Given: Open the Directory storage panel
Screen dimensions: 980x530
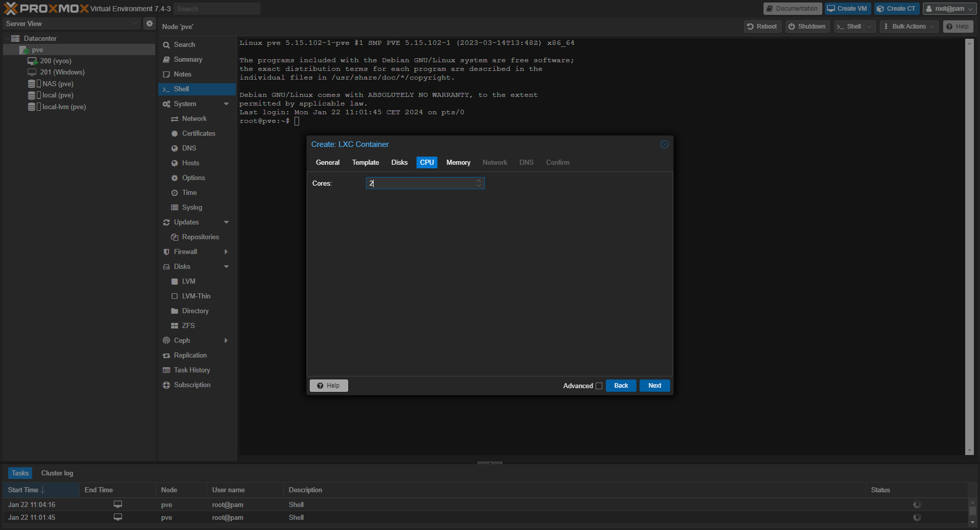Looking at the screenshot, I should point(197,311).
